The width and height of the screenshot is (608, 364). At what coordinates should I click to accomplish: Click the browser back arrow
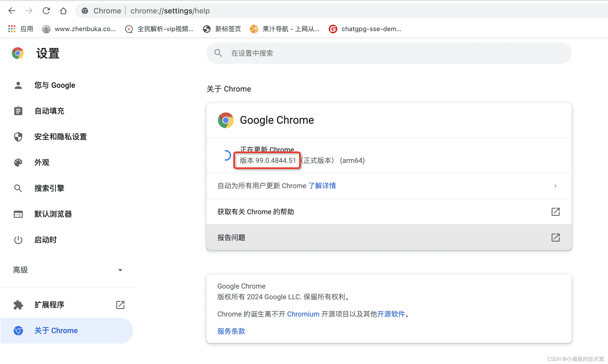[12, 11]
